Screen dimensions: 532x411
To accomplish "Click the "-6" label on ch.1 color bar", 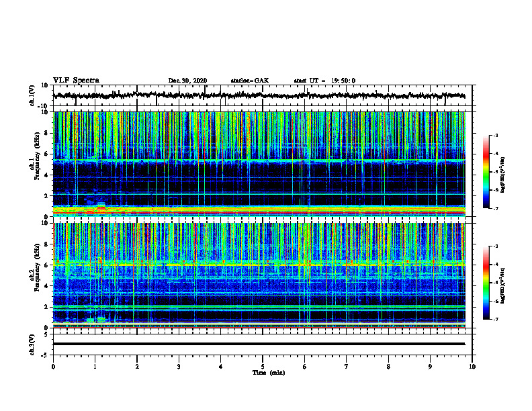I will coord(496,190).
